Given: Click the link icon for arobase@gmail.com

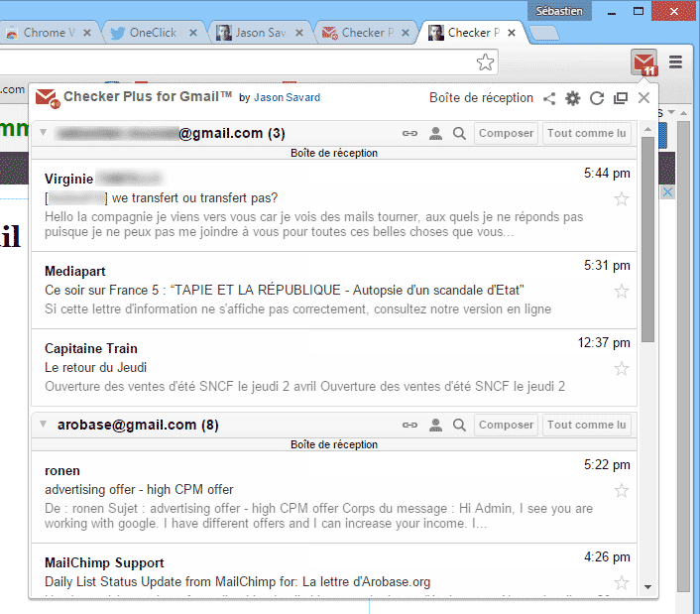Looking at the screenshot, I should pos(409,425).
